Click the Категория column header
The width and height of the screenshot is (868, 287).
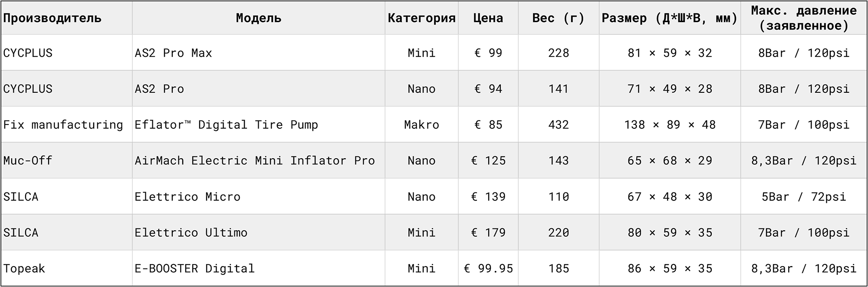click(x=421, y=18)
